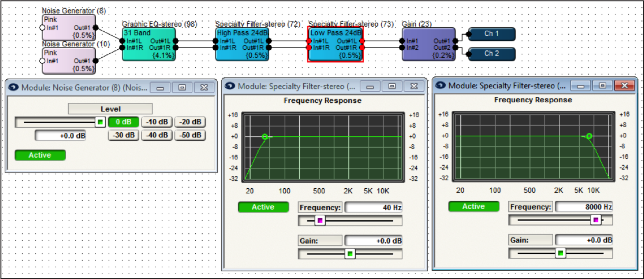Click the +0.0 dB noise level field
Image resolution: width=644 pixels, height=279 pixels.
coord(60,136)
